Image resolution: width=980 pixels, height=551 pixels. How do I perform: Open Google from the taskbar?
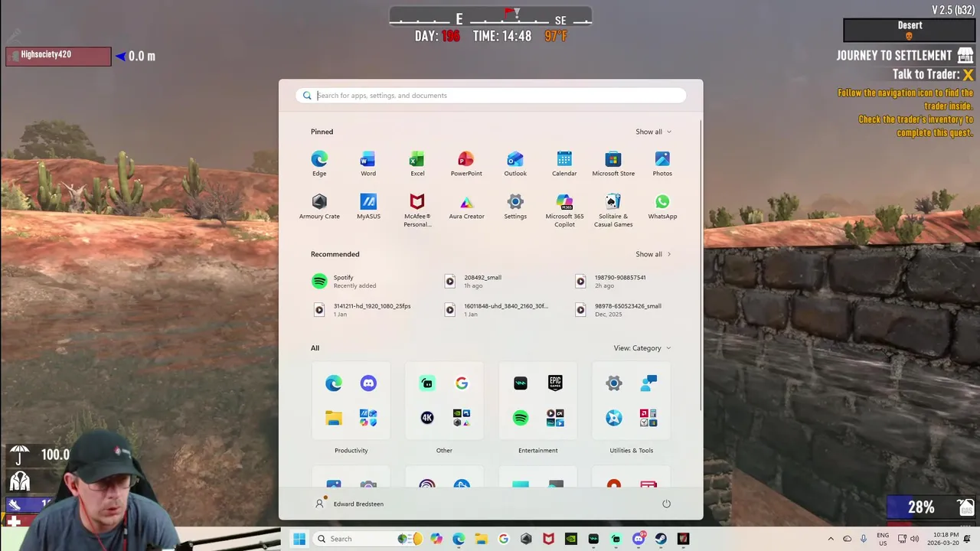click(x=503, y=539)
